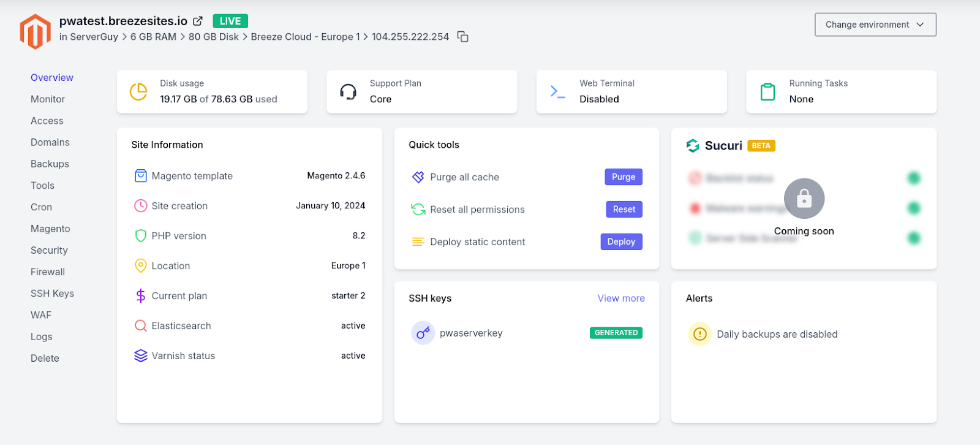
Task: Go to Magento in sidebar
Action: pos(50,229)
